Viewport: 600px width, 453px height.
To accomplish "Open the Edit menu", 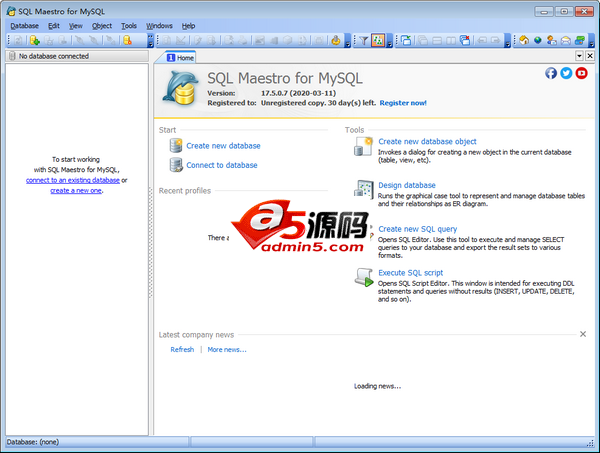I will pos(54,26).
